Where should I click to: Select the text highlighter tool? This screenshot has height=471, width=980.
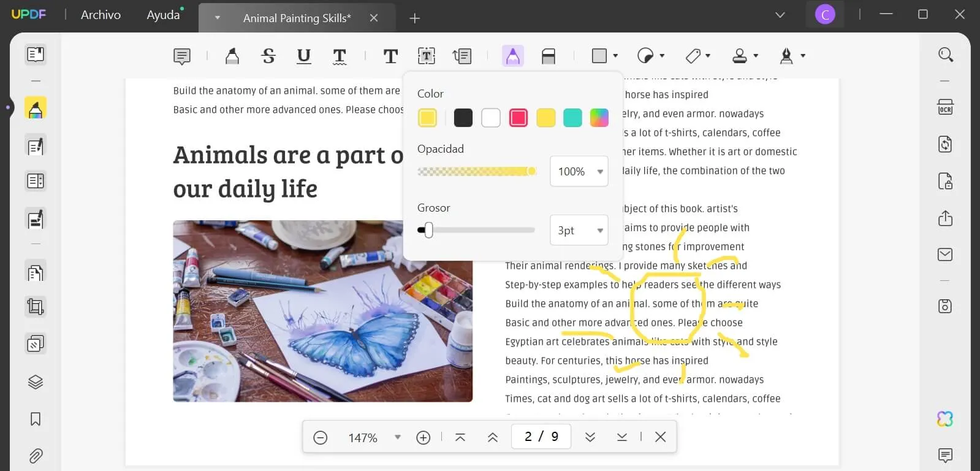[x=232, y=56]
